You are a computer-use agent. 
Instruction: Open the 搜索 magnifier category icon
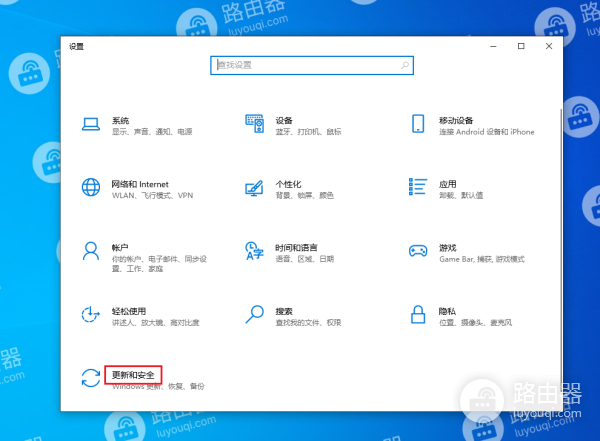tap(254, 314)
